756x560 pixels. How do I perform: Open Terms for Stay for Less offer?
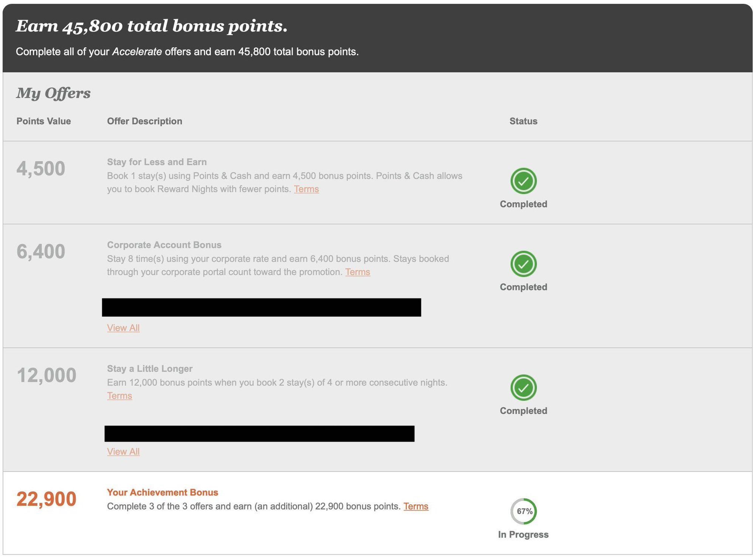306,189
